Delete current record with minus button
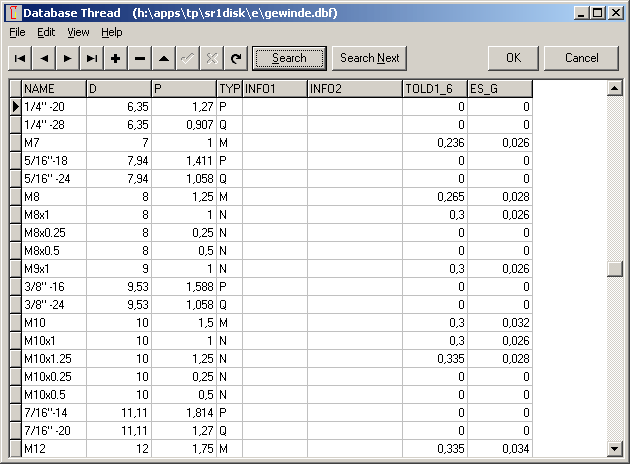Screen dimensions: 630x464 [x=140, y=58]
